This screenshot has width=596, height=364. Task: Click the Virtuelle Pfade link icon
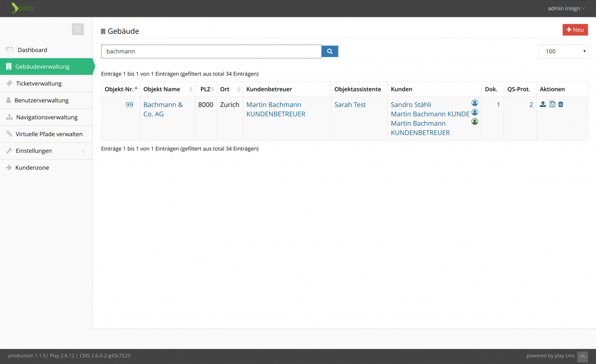pyautogui.click(x=9, y=134)
